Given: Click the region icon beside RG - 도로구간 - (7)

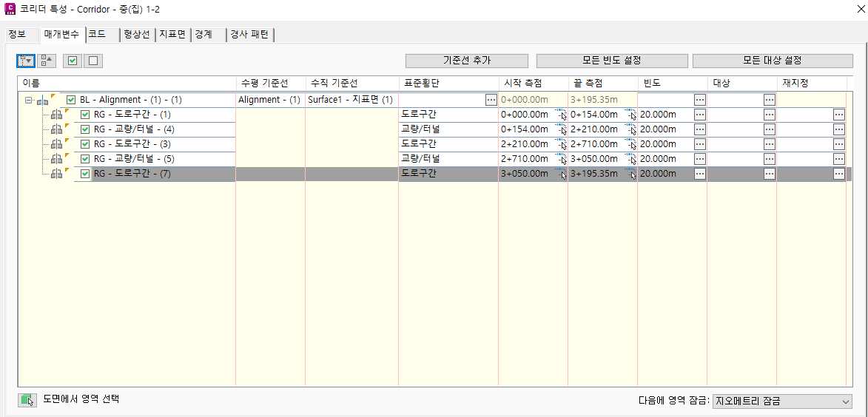Looking at the screenshot, I should 56,174.
